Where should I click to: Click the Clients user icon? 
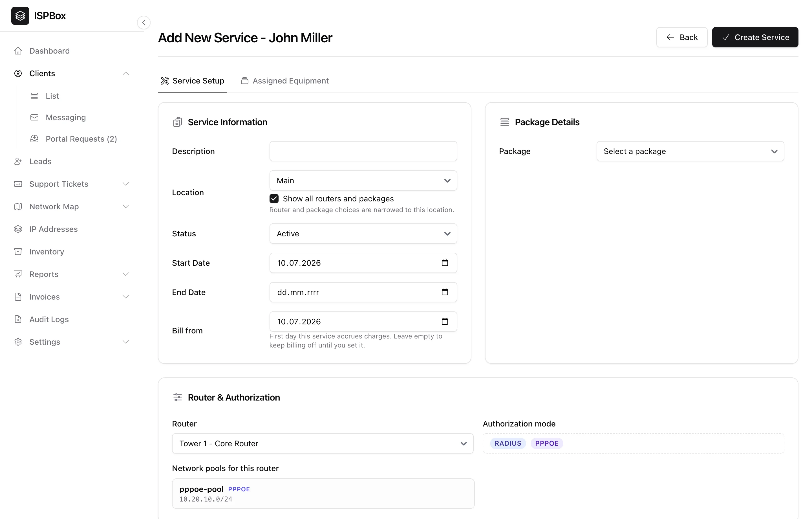(x=18, y=73)
